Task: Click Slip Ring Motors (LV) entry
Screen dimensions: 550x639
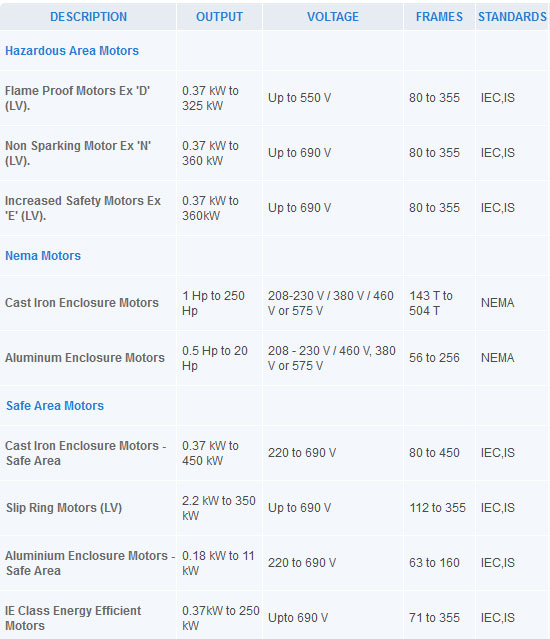Action: [64, 508]
